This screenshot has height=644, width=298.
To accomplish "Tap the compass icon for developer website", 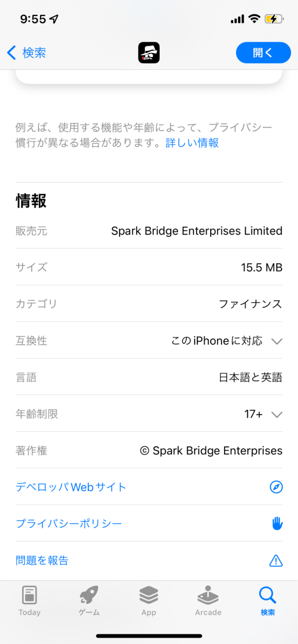I will point(276,487).
